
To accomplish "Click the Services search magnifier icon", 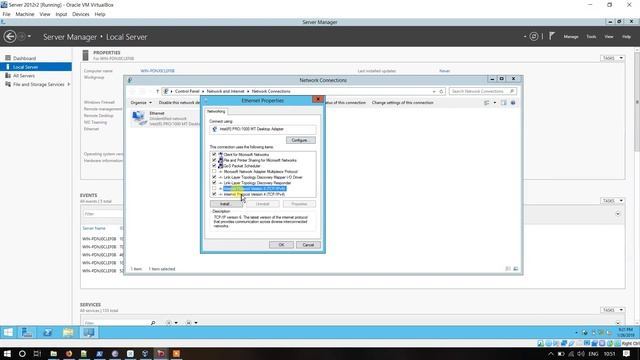I will coord(153,322).
